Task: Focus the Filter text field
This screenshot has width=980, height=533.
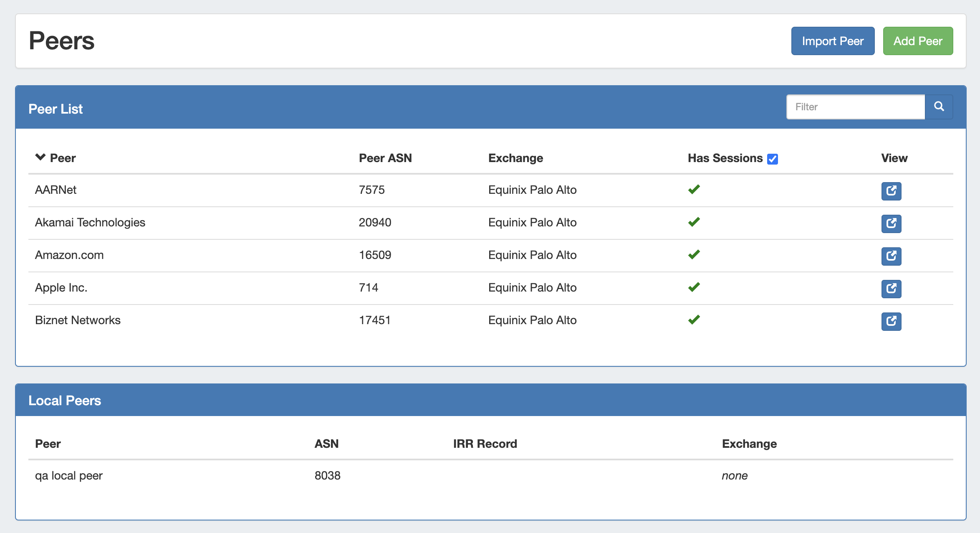Action: point(855,107)
